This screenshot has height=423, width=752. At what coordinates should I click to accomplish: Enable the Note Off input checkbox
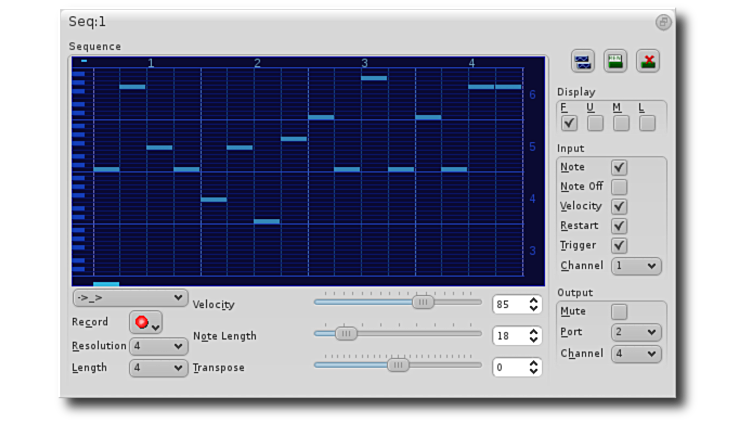tap(619, 187)
